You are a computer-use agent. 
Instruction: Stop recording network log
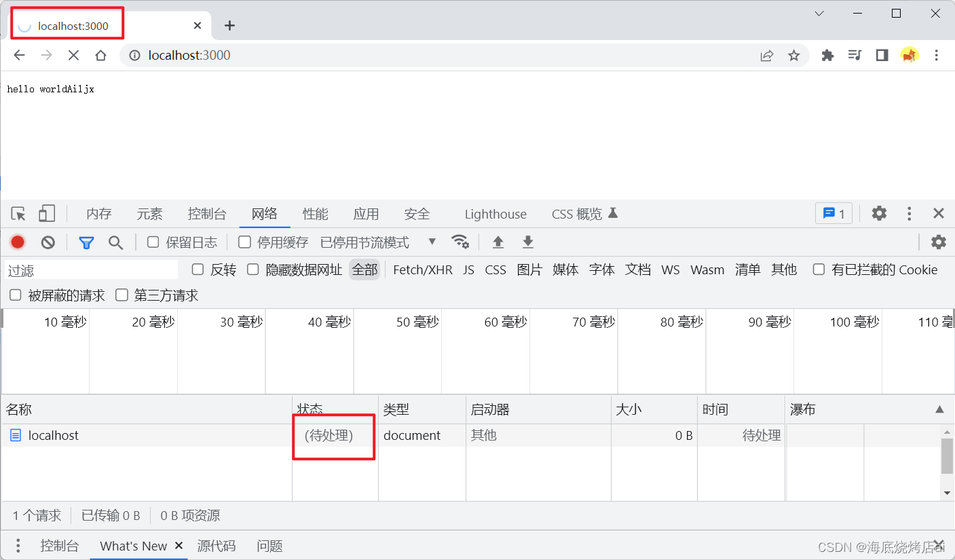(18, 242)
